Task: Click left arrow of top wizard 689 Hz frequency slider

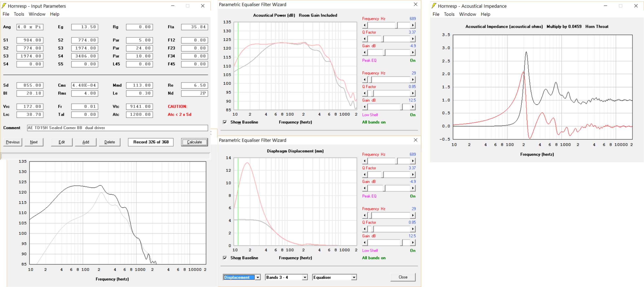Action: click(x=365, y=25)
